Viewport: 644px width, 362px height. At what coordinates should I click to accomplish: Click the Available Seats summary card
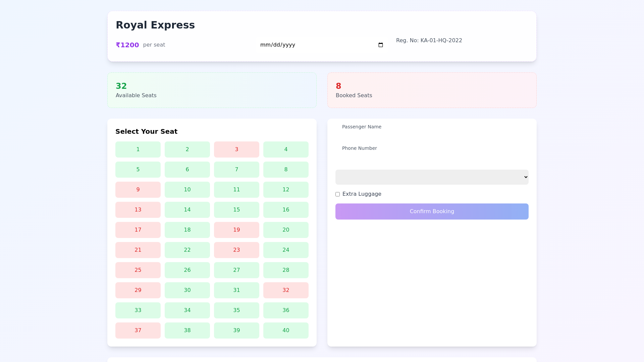pyautogui.click(x=212, y=90)
